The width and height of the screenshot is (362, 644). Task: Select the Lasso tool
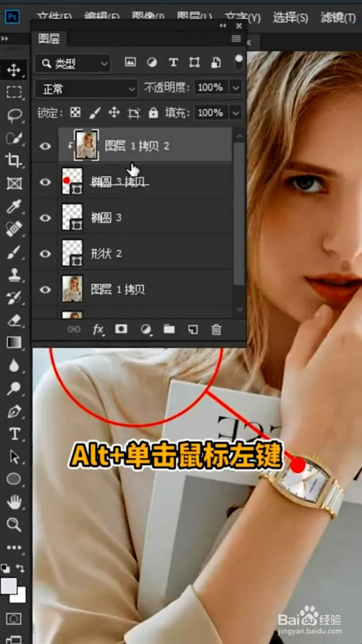(14, 115)
